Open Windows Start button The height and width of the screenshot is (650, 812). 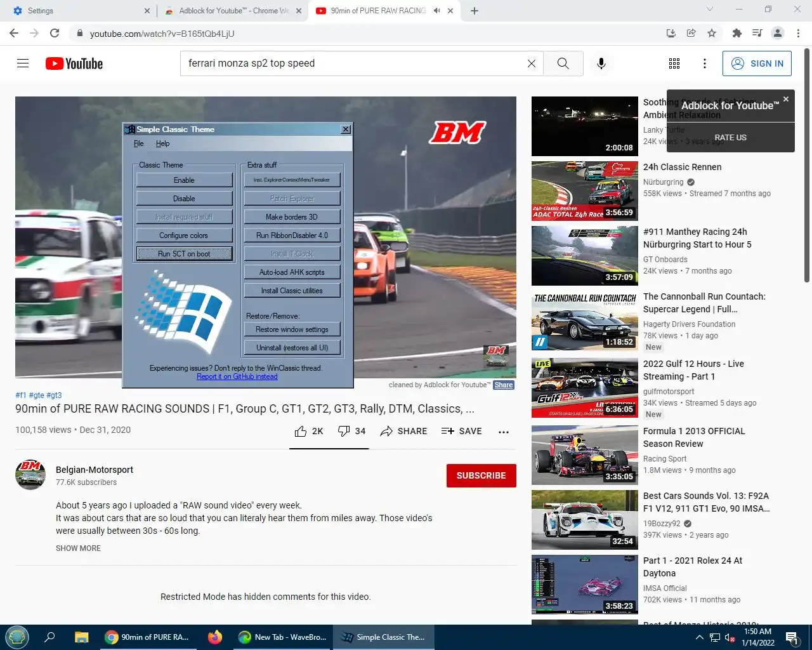tap(16, 637)
